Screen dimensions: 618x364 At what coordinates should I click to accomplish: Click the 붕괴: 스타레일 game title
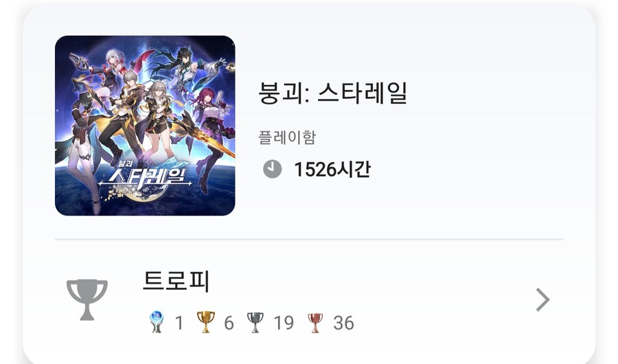333,93
